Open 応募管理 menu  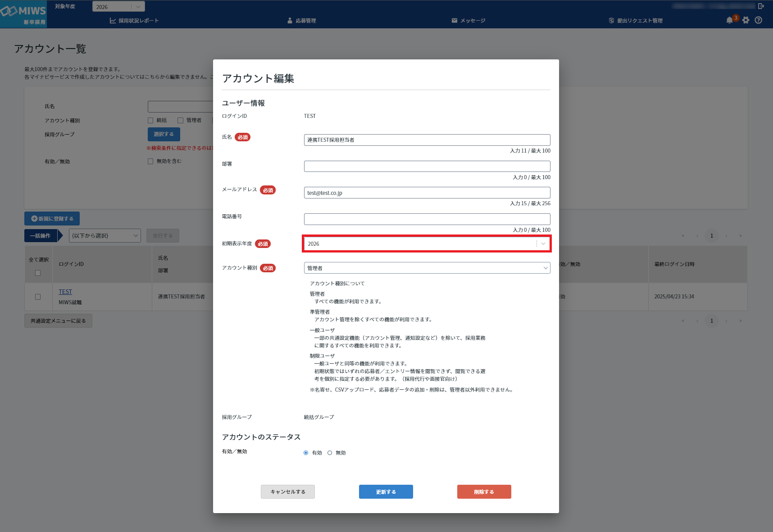(x=302, y=21)
